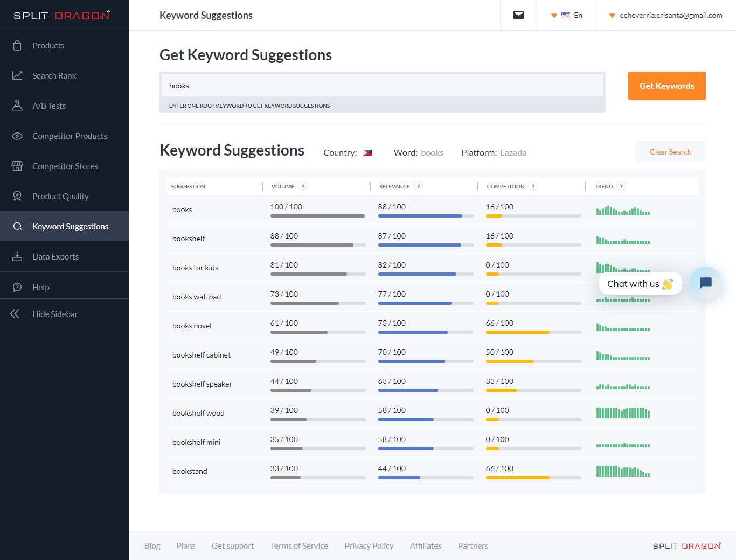The width and height of the screenshot is (736, 560).
Task: Click the suggestion 'bookshelf speaker'
Action: tap(202, 384)
